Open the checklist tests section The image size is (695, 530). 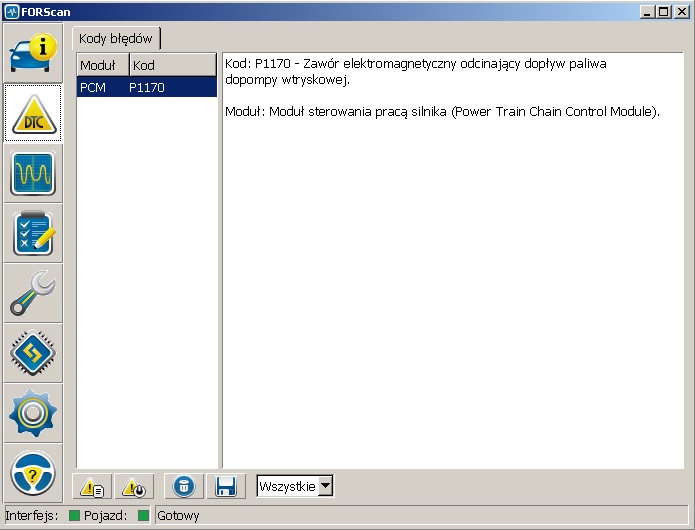[x=33, y=233]
